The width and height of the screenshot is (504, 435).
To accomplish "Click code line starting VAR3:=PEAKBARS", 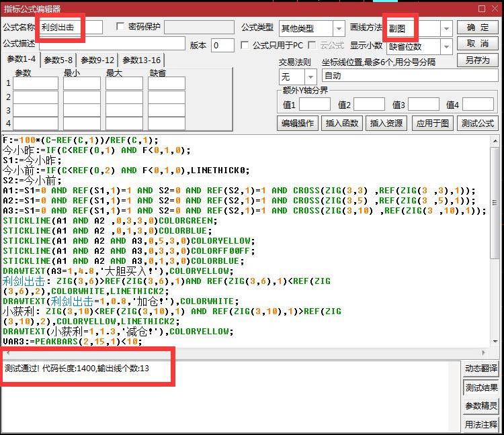I will pyautogui.click(x=72, y=341).
